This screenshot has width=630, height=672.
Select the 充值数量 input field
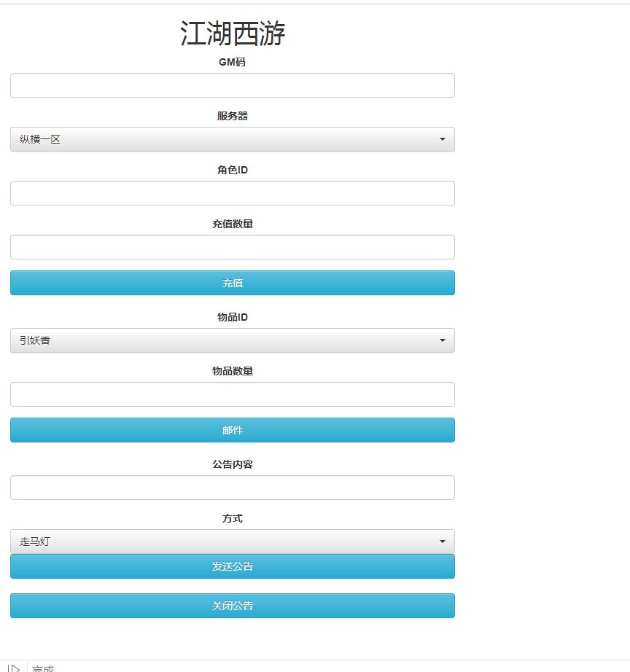pos(232,247)
